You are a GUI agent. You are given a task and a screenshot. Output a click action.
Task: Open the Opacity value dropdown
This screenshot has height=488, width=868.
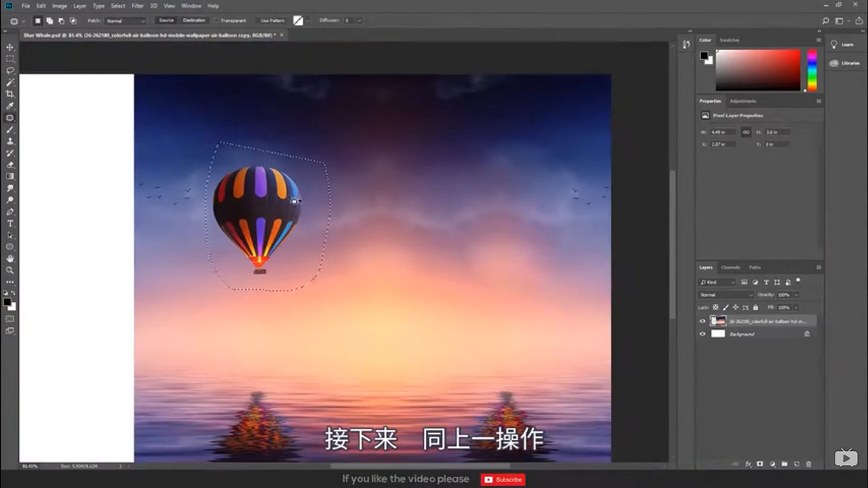click(x=796, y=295)
